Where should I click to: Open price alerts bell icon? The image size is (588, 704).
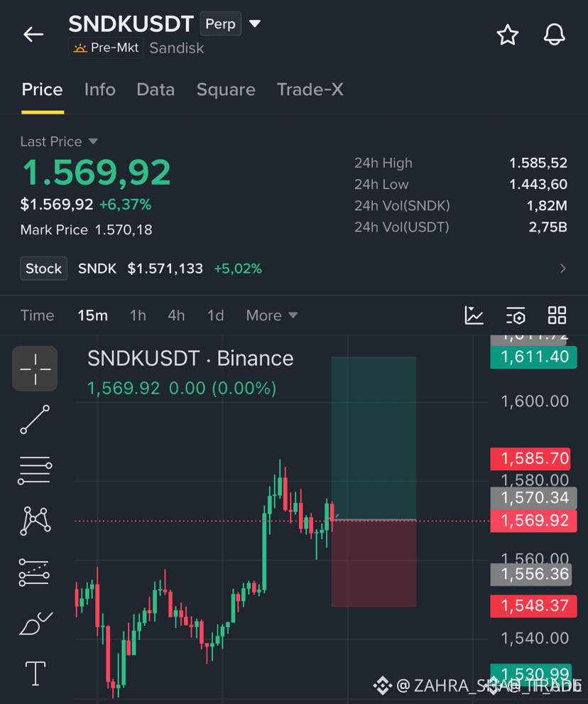[x=555, y=35]
